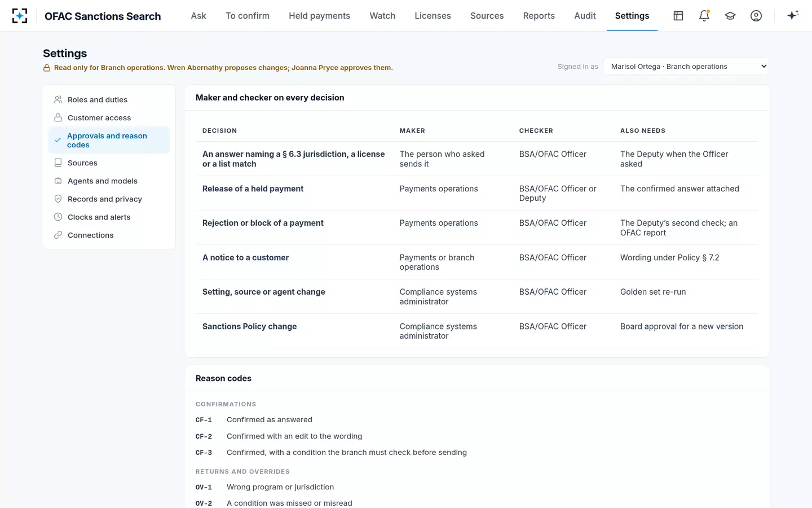Open the notifications bell icon
The width and height of the screenshot is (812, 508).
pos(704,16)
